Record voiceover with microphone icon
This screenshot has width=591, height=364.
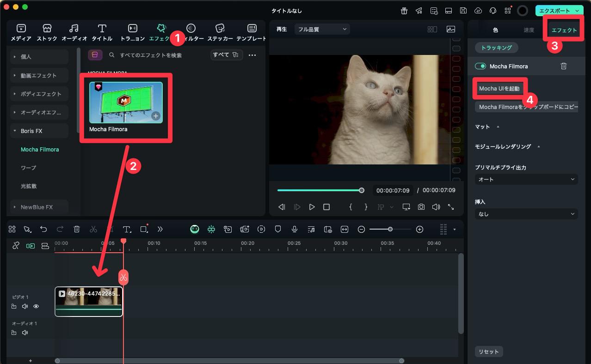pyautogui.click(x=295, y=229)
